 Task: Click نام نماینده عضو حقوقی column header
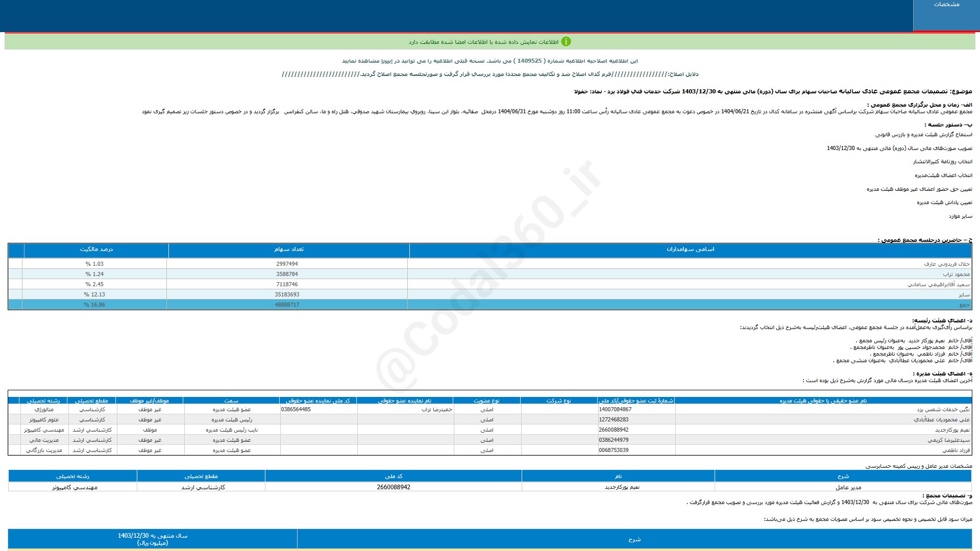click(x=404, y=400)
